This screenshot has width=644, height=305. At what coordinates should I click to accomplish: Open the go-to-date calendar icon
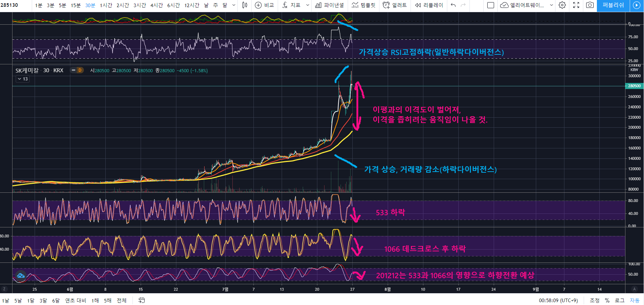tap(142, 300)
